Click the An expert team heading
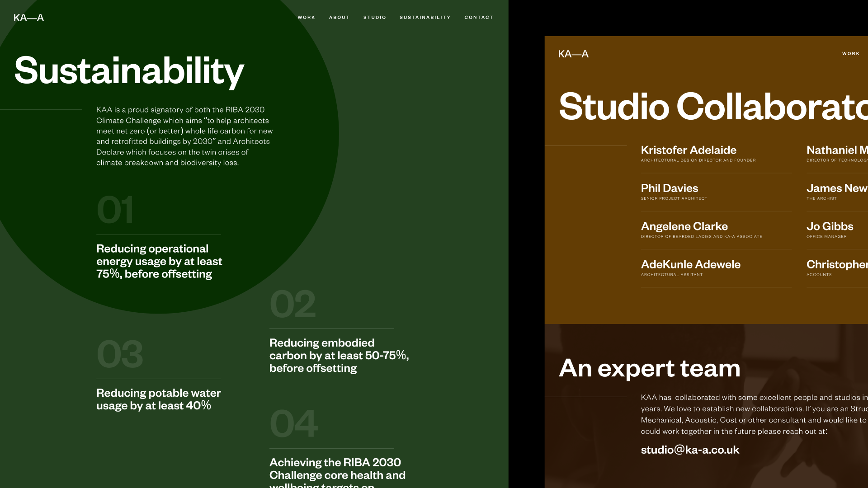 point(649,368)
